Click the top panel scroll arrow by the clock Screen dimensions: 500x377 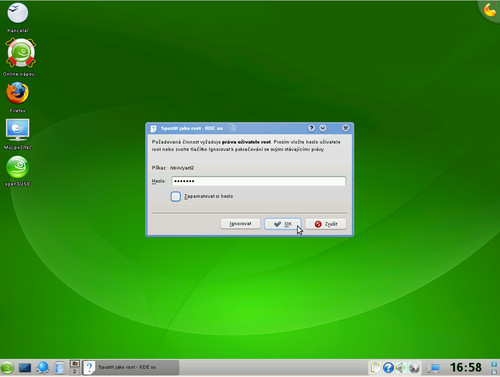pos(494,364)
